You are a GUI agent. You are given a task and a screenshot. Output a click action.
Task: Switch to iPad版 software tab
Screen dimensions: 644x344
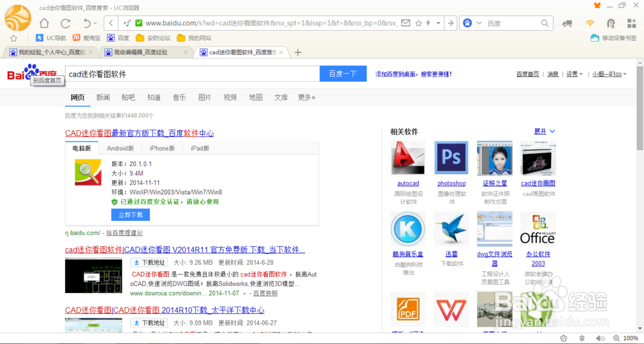pyautogui.click(x=200, y=148)
